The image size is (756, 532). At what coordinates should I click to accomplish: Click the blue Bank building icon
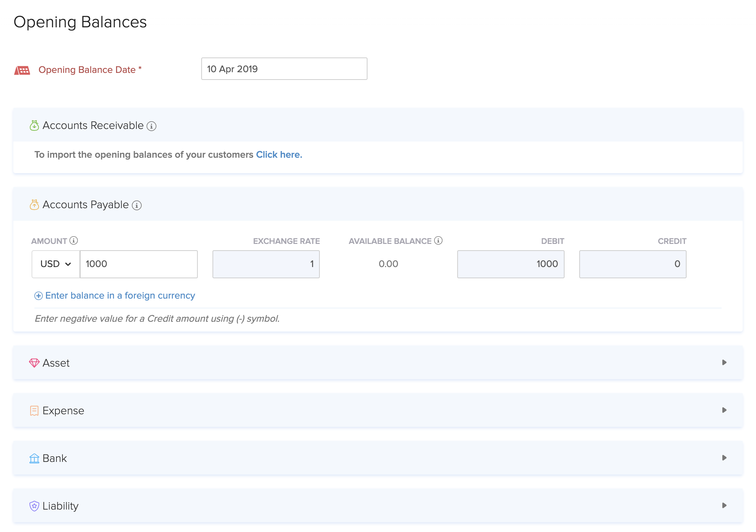(x=34, y=458)
